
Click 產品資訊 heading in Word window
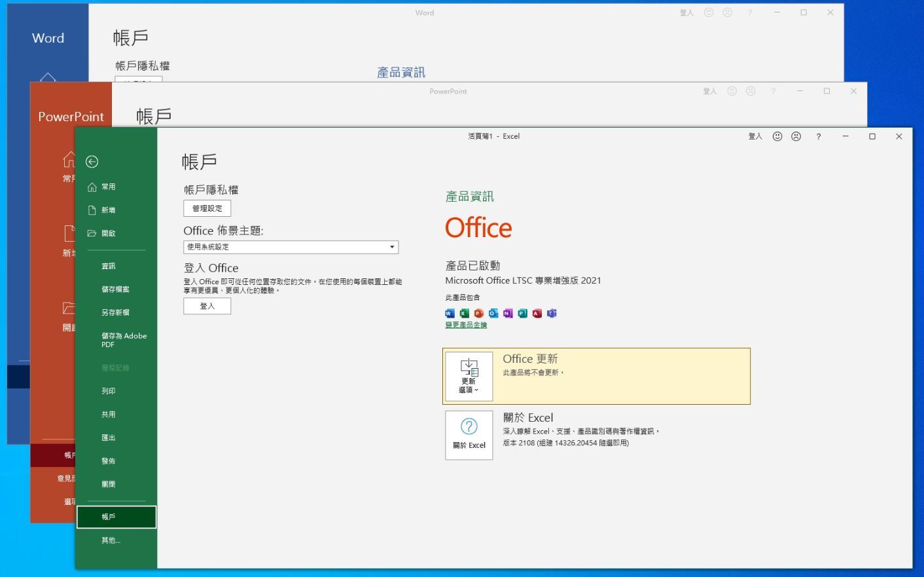pyautogui.click(x=401, y=73)
